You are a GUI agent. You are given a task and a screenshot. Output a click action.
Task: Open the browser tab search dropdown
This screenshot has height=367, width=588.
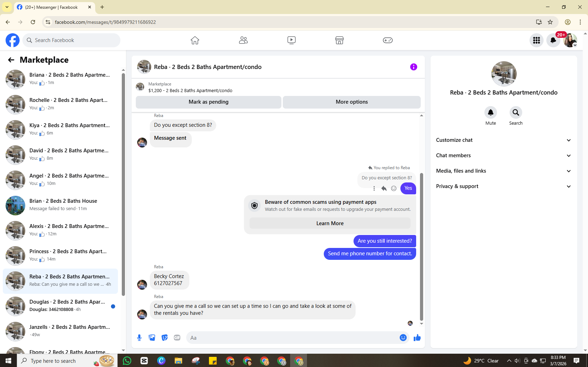coord(7,7)
